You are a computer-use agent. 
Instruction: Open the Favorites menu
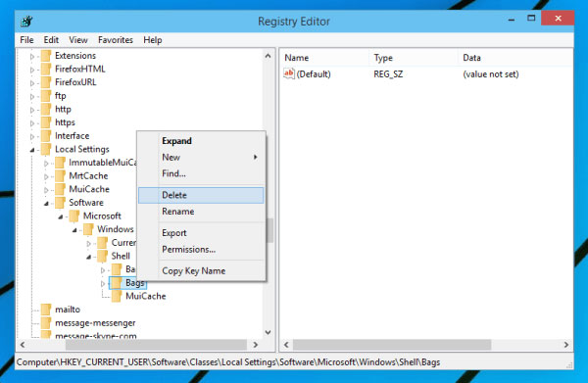[116, 40]
